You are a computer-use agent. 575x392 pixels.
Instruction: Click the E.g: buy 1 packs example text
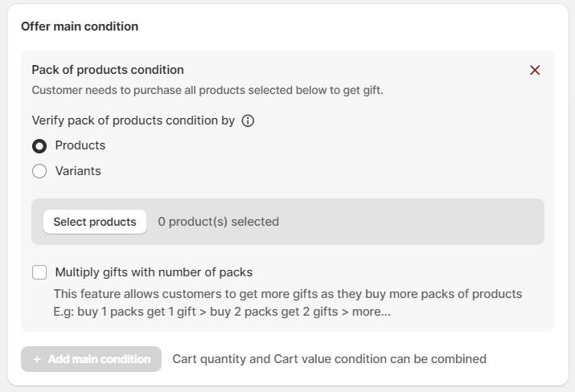click(x=222, y=311)
